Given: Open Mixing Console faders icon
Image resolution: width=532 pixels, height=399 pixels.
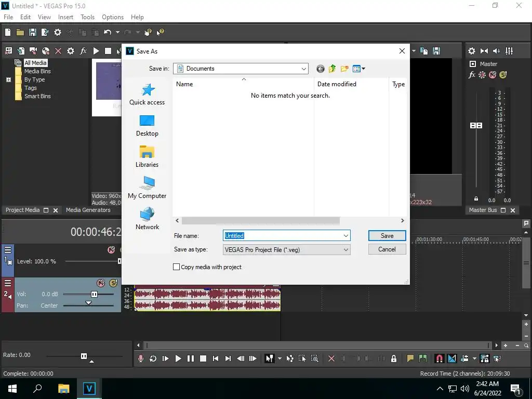Looking at the screenshot, I should 509,51.
